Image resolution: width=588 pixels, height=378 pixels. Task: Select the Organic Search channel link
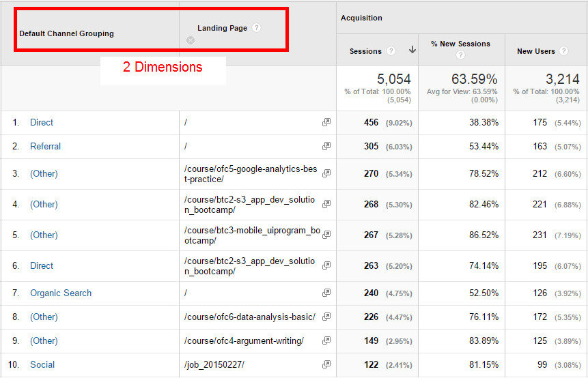click(60, 293)
